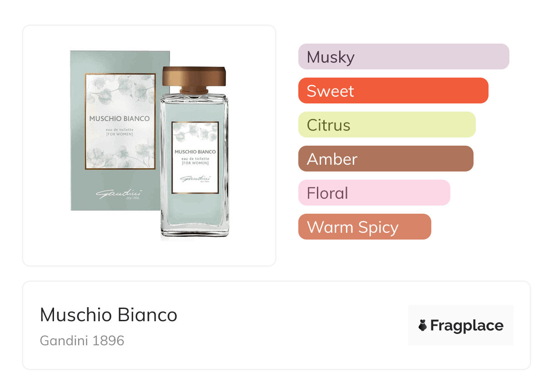Click the label on the bottle
Screen dimensions: 553x392
coord(195,157)
